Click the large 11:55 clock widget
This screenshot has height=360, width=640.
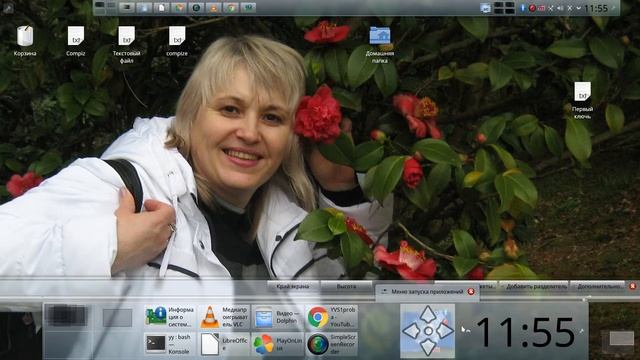526,332
